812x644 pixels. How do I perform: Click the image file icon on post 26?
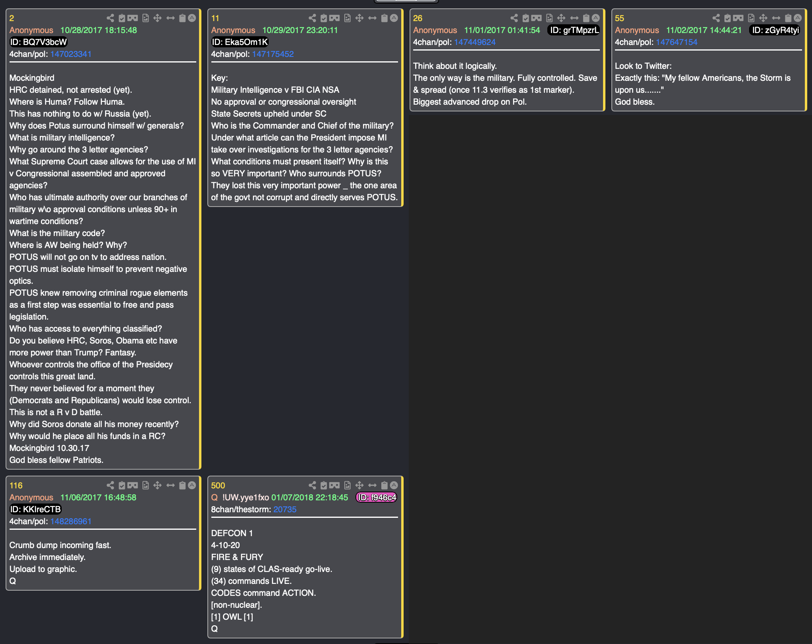click(549, 18)
